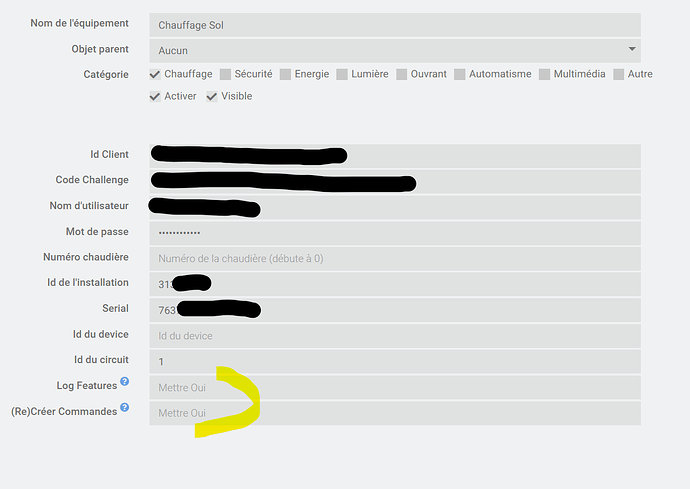Click the Id du device field
Viewport: 690px width, 489px height.
[x=395, y=336]
